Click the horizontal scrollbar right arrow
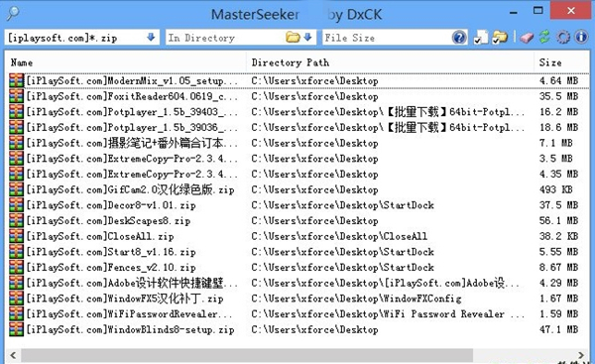This screenshot has height=364, width=595. click(580, 355)
